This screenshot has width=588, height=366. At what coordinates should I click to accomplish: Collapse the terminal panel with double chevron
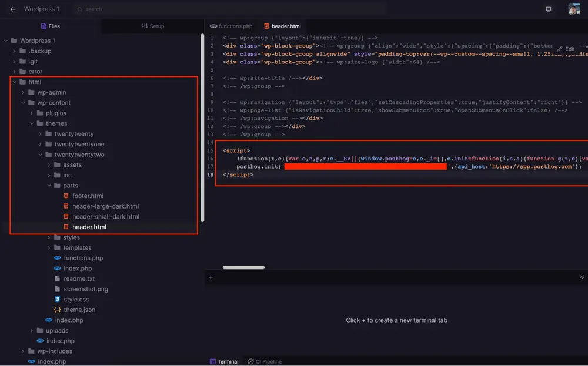[582, 277]
